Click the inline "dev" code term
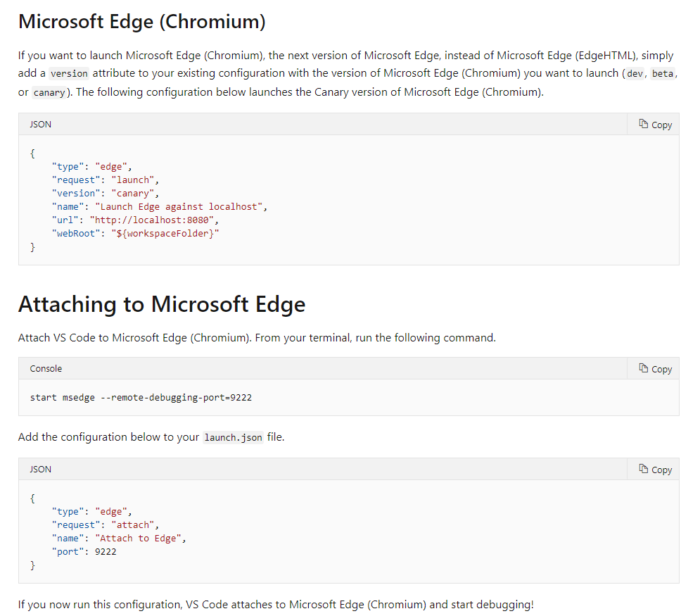 635,74
